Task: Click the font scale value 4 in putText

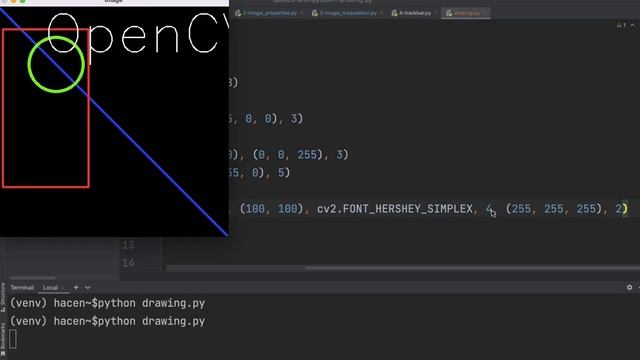Action: (489, 209)
